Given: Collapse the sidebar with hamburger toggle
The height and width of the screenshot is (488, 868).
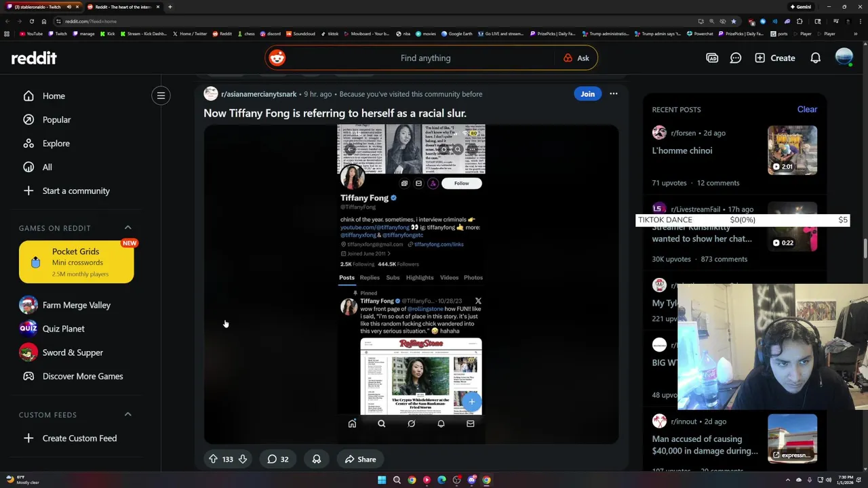Looking at the screenshot, I should click(x=161, y=96).
